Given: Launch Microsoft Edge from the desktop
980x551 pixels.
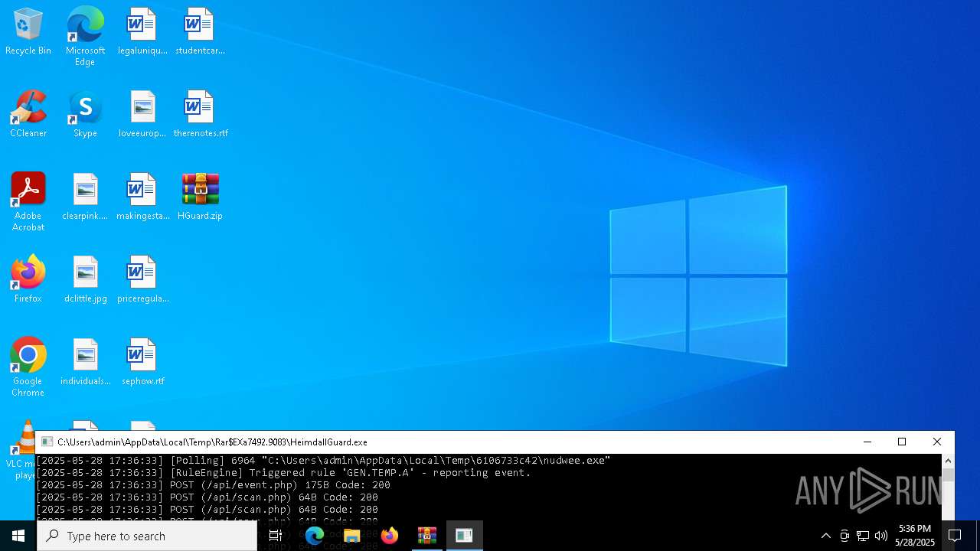Looking at the screenshot, I should tap(85, 37).
